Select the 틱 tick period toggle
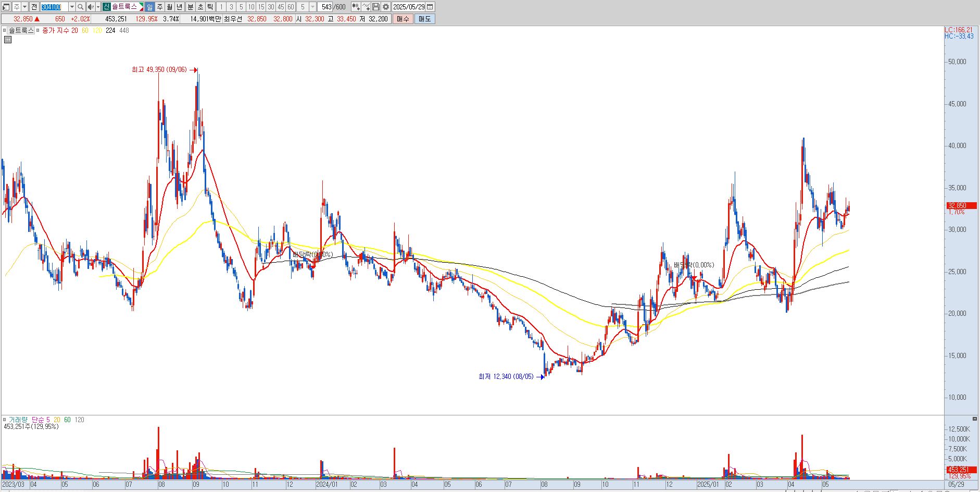980x492 pixels. [210, 7]
